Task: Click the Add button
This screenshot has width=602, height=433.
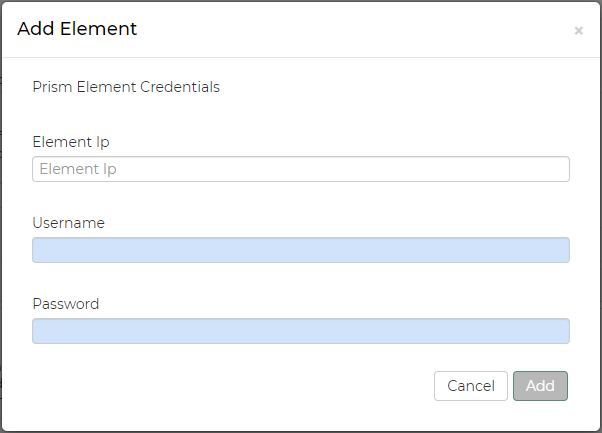Action: [x=540, y=386]
